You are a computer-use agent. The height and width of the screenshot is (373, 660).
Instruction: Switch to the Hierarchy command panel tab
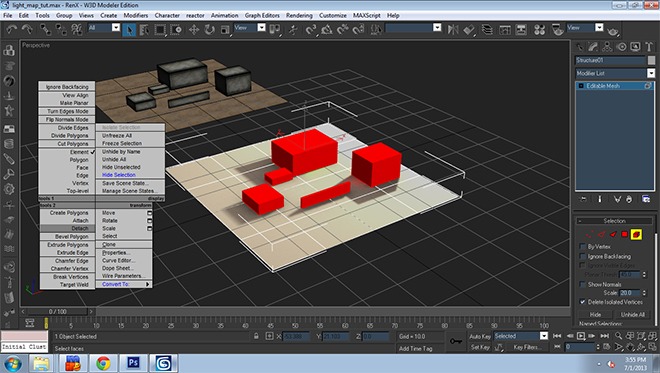(x=607, y=47)
